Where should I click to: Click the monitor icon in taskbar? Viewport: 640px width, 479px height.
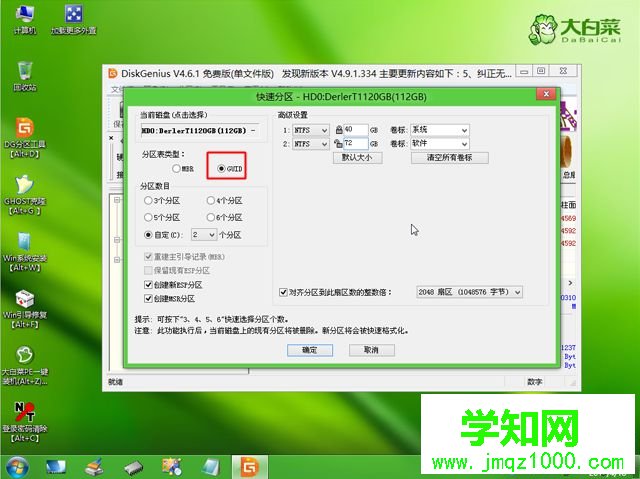pos(56,468)
